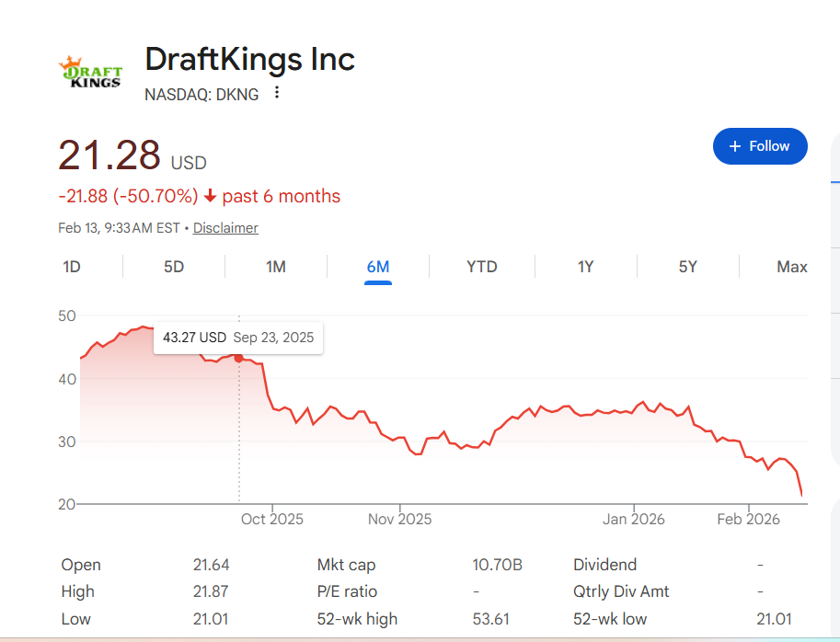The image size is (840, 642).
Task: Click the plus icon in Follow button
Action: [x=734, y=146]
